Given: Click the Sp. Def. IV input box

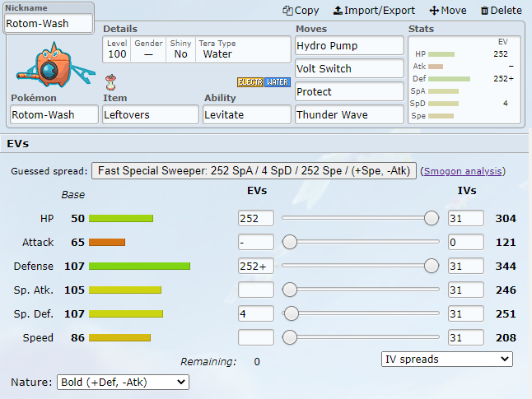Looking at the screenshot, I should (466, 313).
